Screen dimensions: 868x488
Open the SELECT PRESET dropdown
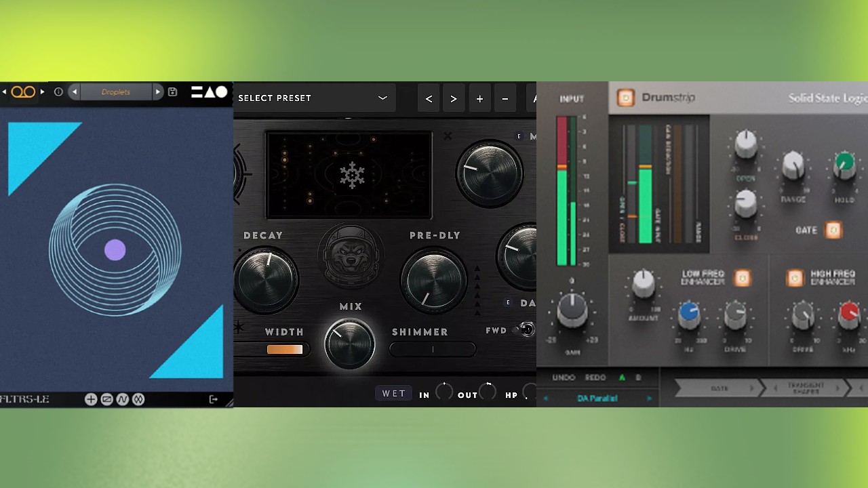point(315,98)
